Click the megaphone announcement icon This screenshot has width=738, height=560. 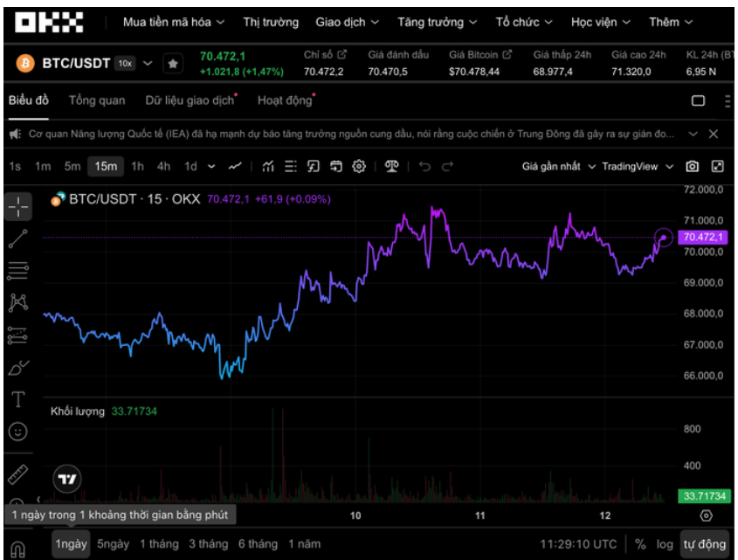16,135
